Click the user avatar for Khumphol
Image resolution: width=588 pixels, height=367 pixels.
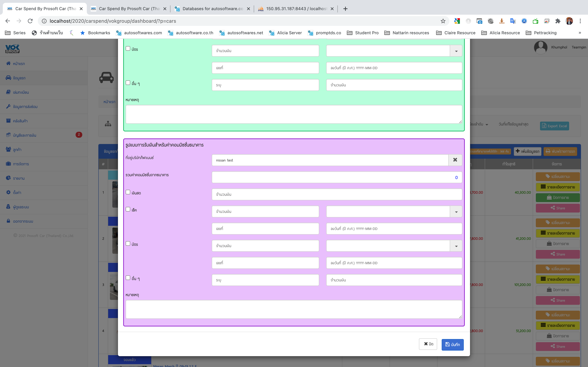540,47
